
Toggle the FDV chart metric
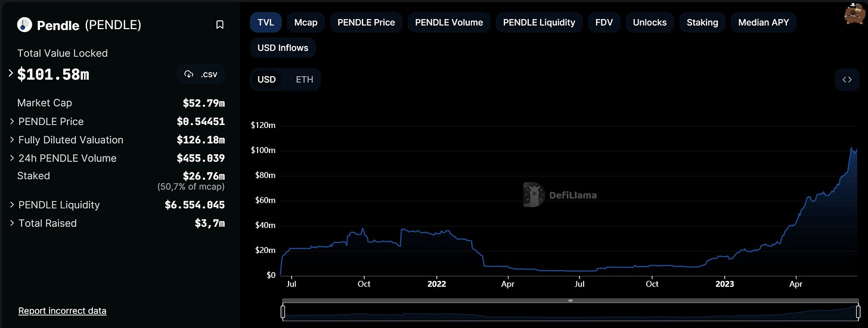point(604,23)
